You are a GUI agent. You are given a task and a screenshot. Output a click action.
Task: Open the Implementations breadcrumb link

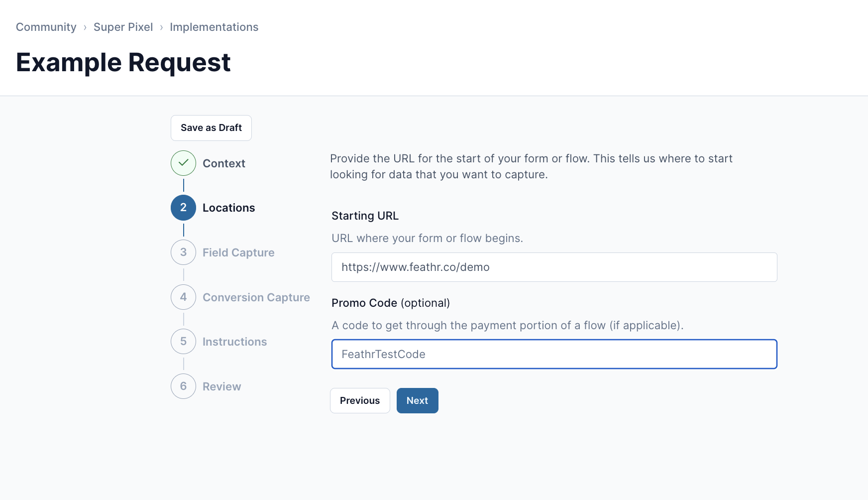(214, 27)
